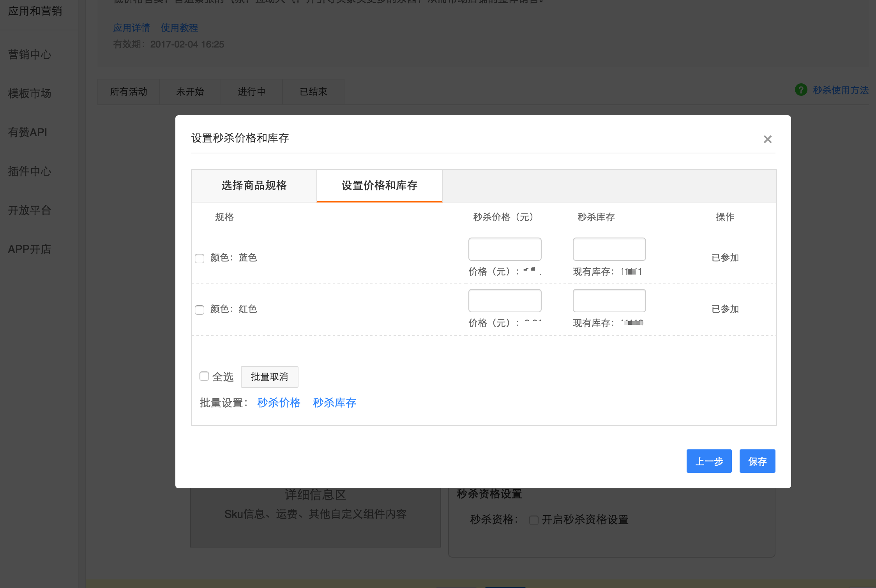Open 营销中心 in sidebar

point(30,55)
